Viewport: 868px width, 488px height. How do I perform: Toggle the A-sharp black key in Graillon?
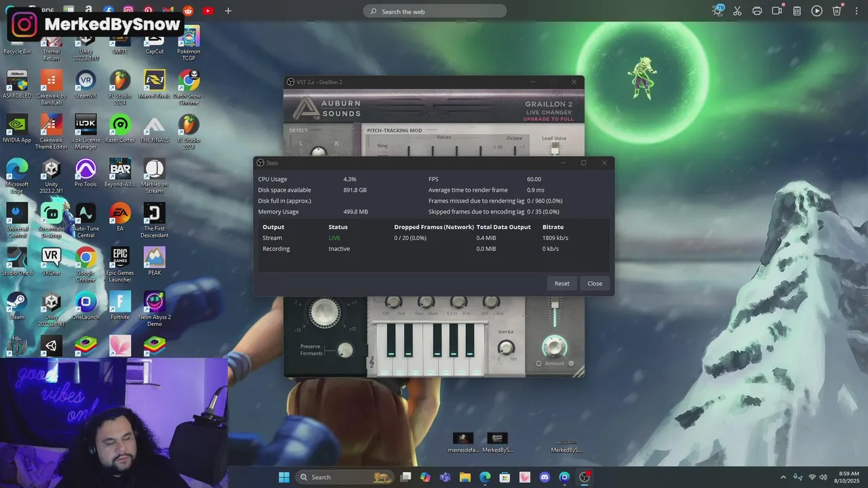[470, 340]
